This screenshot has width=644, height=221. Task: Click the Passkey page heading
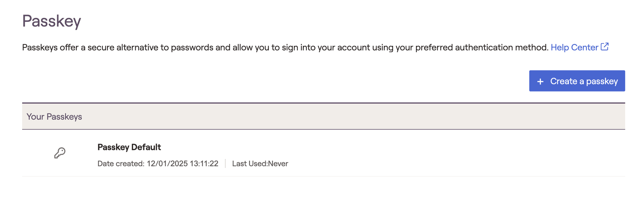(x=52, y=21)
